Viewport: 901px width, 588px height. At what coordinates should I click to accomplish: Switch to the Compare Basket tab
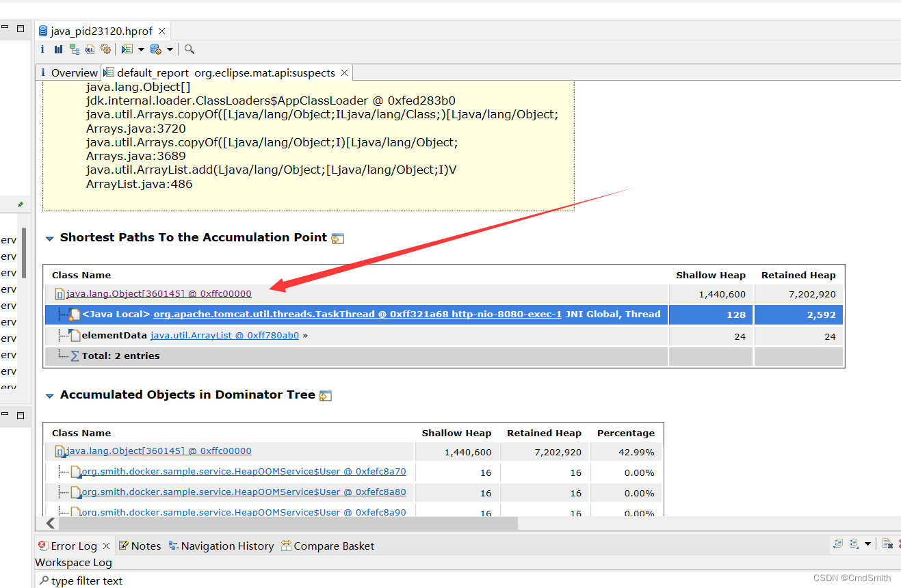[x=328, y=546]
